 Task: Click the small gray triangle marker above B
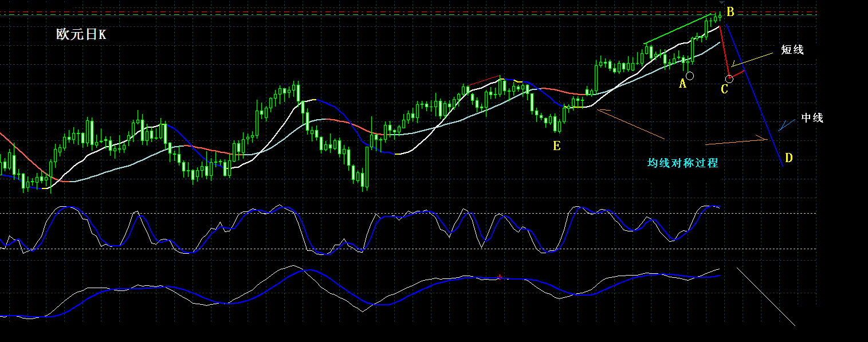(x=721, y=3)
